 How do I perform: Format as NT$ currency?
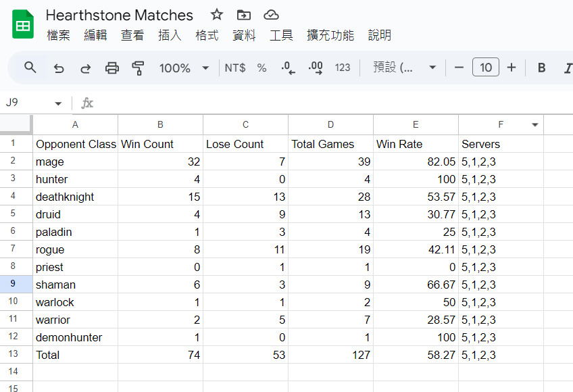[235, 68]
